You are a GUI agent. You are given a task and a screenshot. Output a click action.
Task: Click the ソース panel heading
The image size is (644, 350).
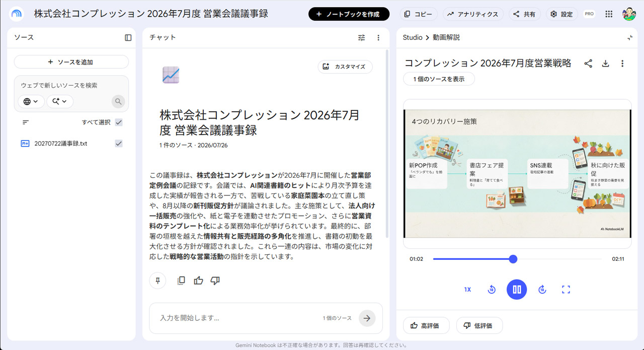pyautogui.click(x=24, y=38)
